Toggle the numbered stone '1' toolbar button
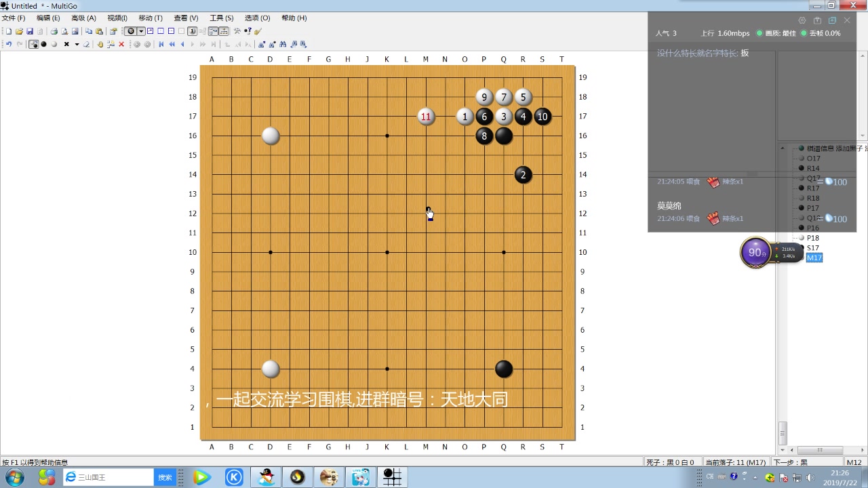The height and width of the screenshot is (488, 868). (x=193, y=31)
